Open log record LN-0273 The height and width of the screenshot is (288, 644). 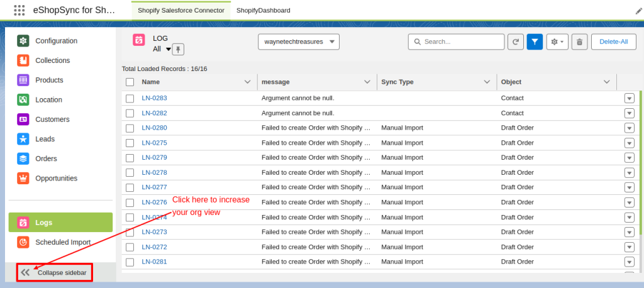coord(155,232)
